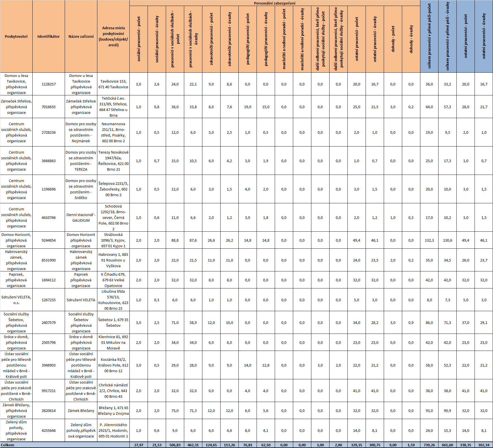Click identifier cell 2407579
The height and width of the screenshot is (448, 493).
click(x=49, y=323)
